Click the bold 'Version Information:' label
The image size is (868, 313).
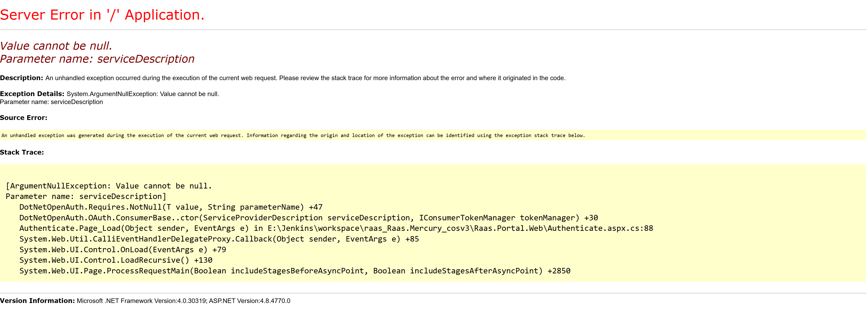coord(37,301)
